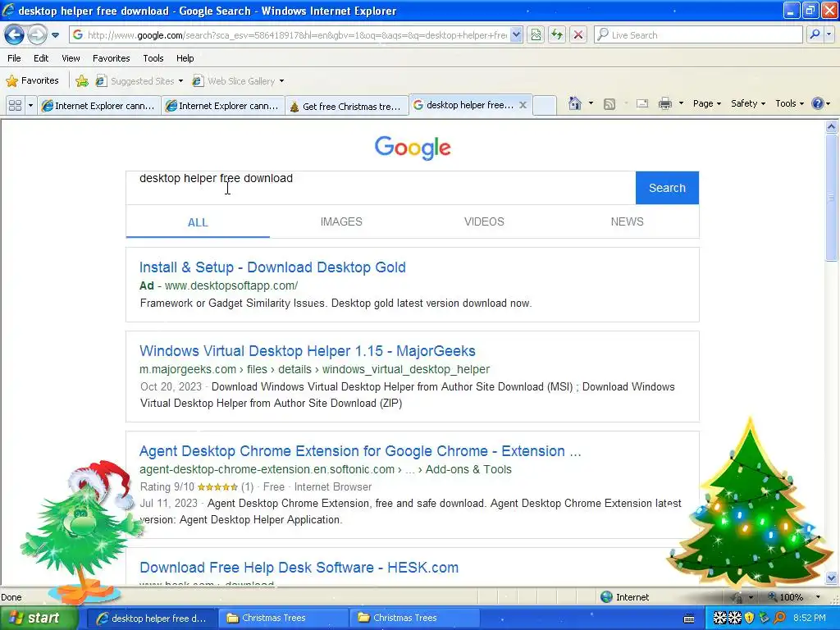The image size is (840, 630).
Task: Open the Favorites star button
Action: [x=32, y=81]
